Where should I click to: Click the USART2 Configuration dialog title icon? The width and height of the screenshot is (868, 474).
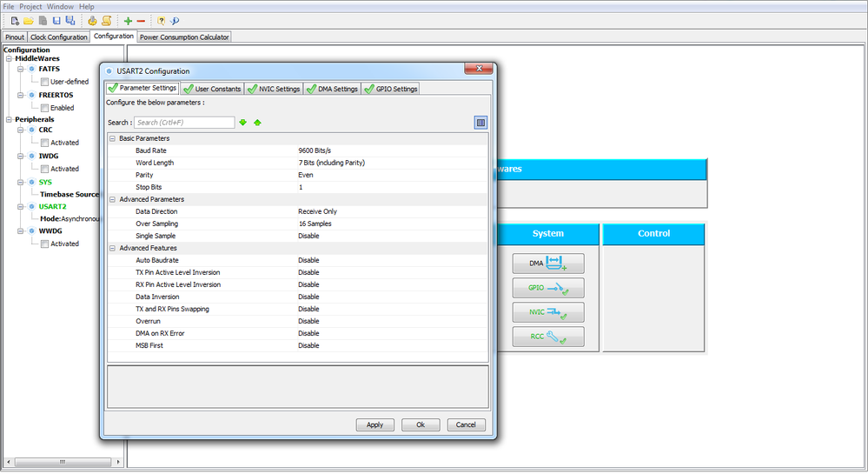109,71
